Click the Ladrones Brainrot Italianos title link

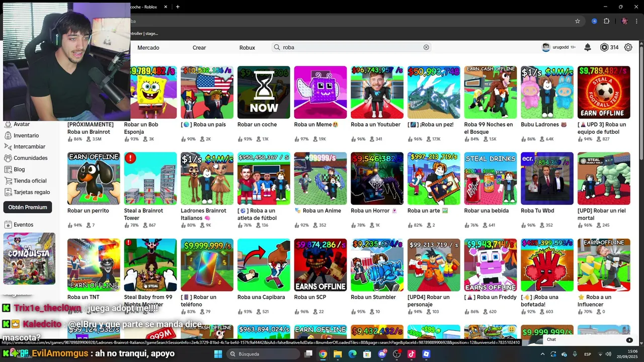(203, 214)
